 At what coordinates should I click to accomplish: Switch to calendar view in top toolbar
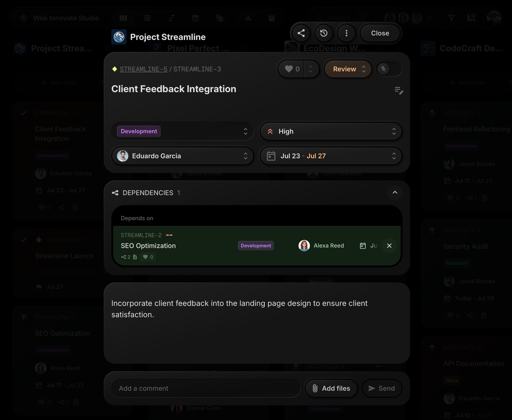[195, 18]
